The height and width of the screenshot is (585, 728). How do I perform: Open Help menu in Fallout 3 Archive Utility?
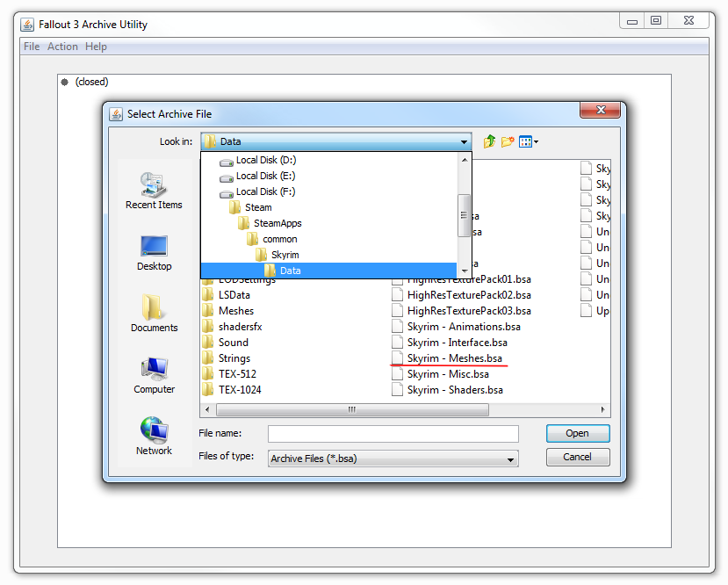pyautogui.click(x=96, y=47)
